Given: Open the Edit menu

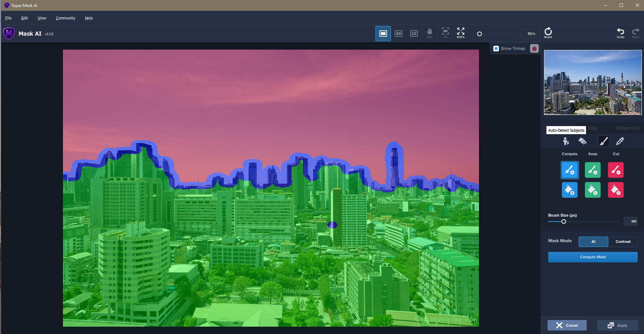Looking at the screenshot, I should [x=24, y=18].
